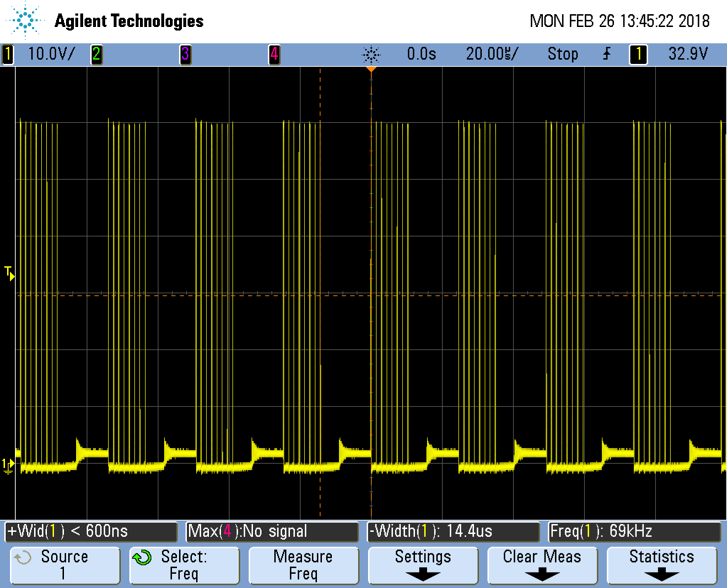Click the 20.00 µs/ timebase readout
The height and width of the screenshot is (588, 727).
pos(492,54)
